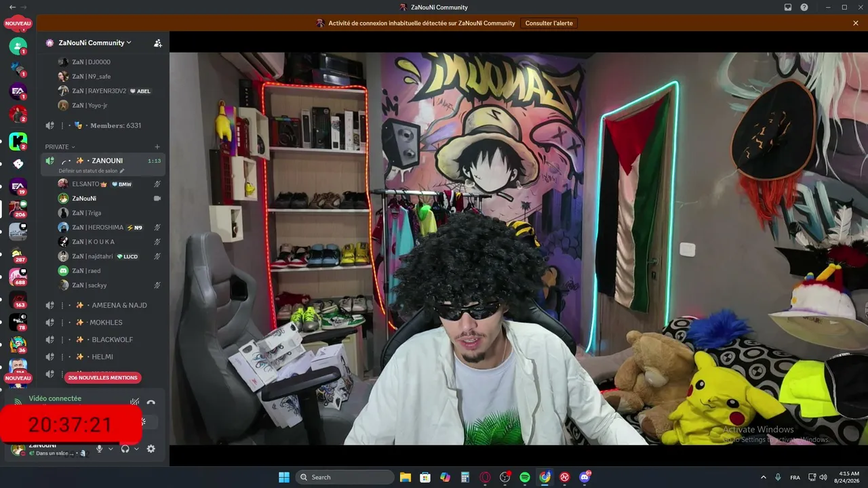Open the pink server icon with badge 688
Screen dimensions: 868x488
click(18, 277)
